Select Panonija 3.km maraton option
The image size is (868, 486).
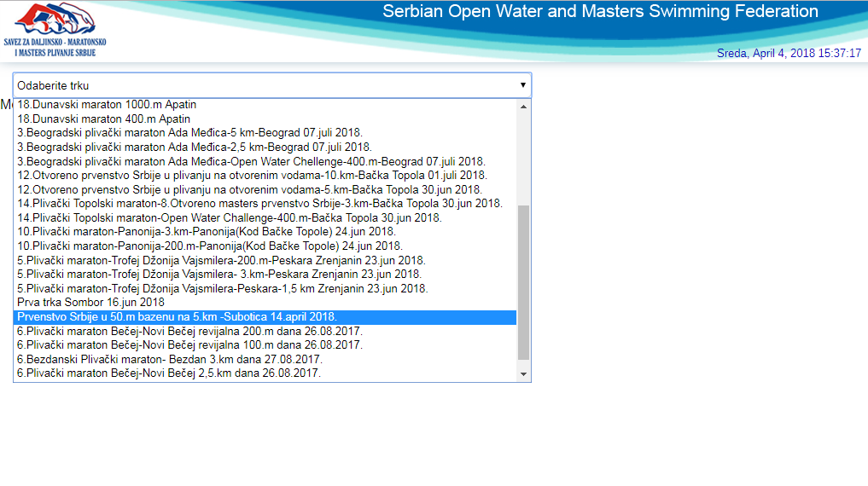tap(206, 232)
